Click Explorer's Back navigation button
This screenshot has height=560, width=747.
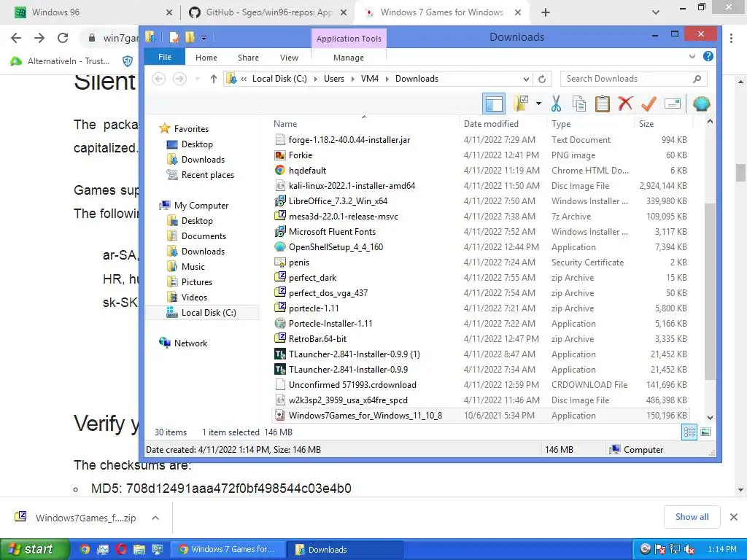158,79
